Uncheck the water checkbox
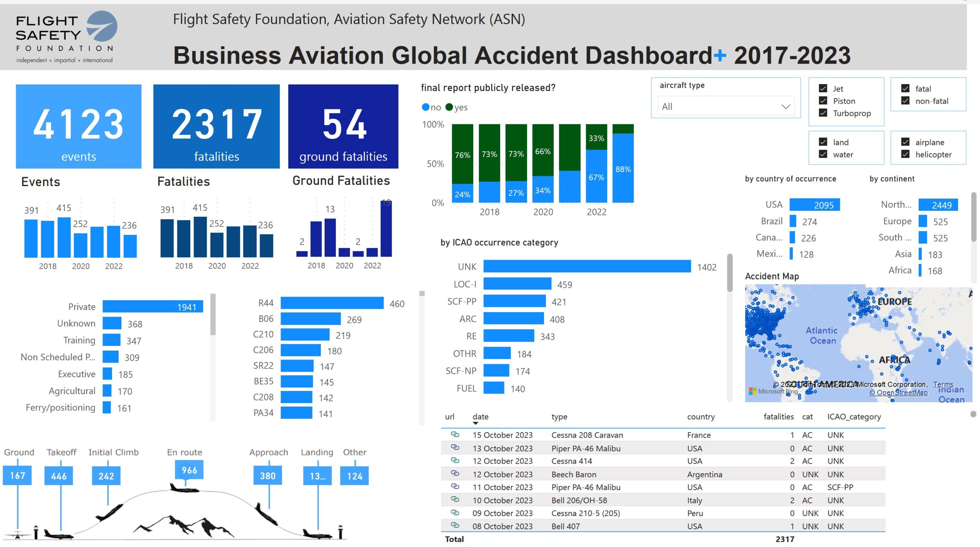This screenshot has height=547, width=980. coord(822,155)
